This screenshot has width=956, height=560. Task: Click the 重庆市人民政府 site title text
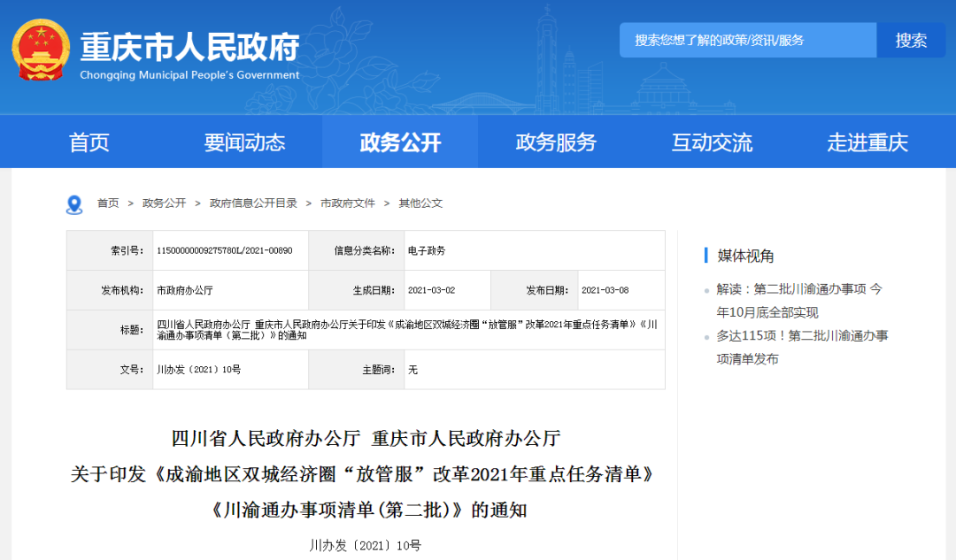click(x=189, y=46)
